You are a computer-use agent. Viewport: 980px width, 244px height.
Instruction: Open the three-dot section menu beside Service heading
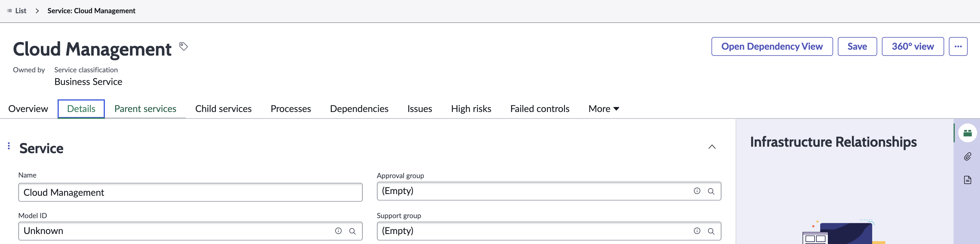coord(9,146)
